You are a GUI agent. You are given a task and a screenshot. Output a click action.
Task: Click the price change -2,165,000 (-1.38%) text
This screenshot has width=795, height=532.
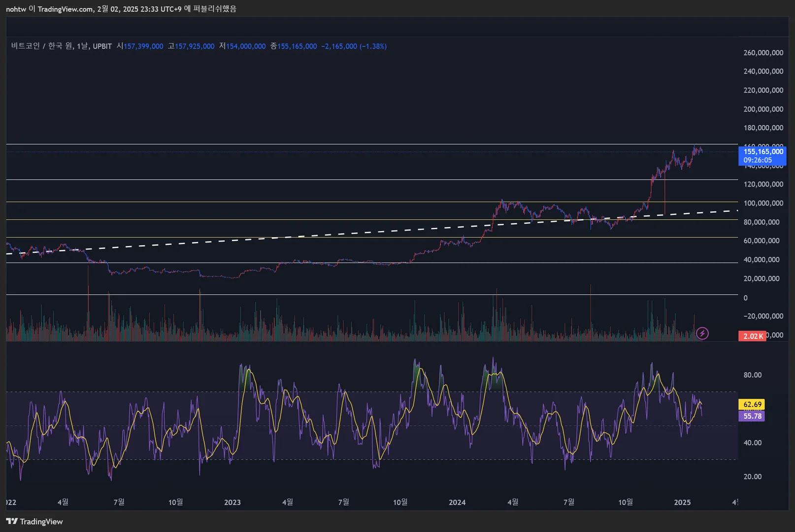354,46
